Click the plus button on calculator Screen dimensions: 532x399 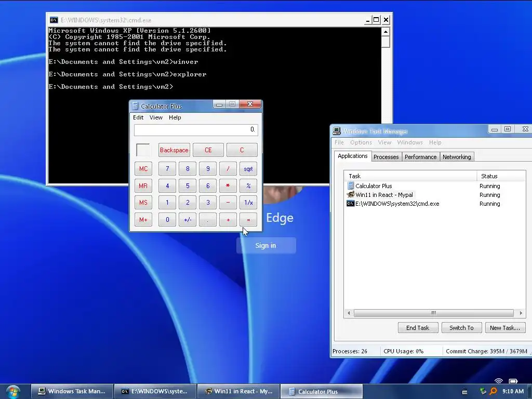click(x=228, y=220)
